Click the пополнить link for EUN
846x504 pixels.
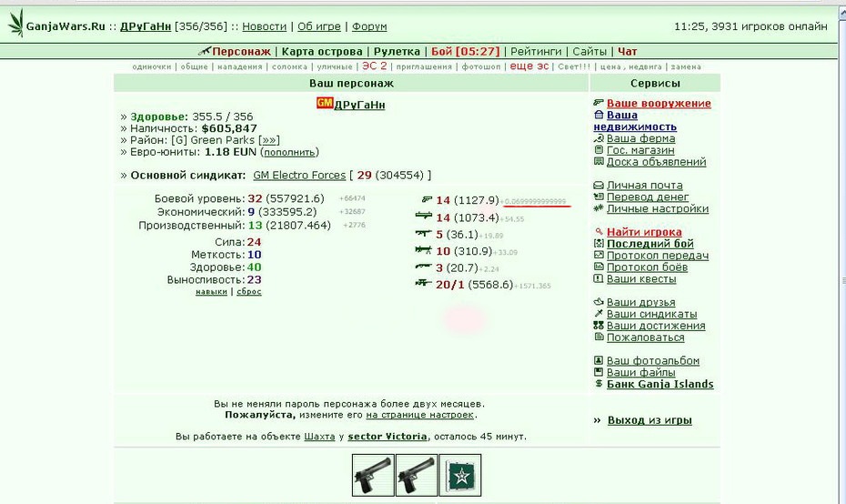[289, 152]
